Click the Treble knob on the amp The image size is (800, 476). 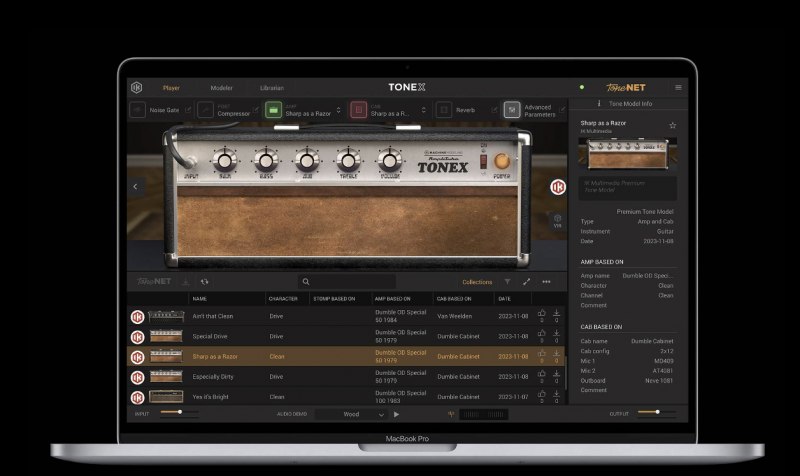348,161
